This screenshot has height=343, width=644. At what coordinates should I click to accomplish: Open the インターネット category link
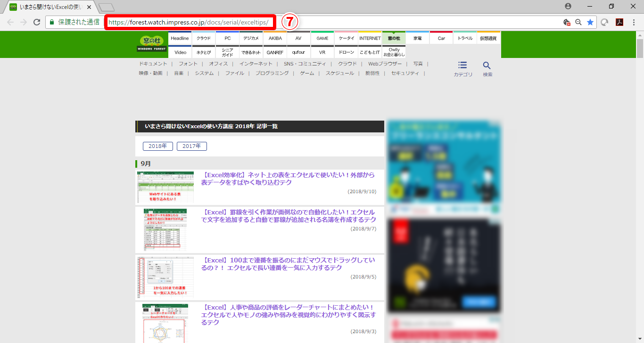256,64
